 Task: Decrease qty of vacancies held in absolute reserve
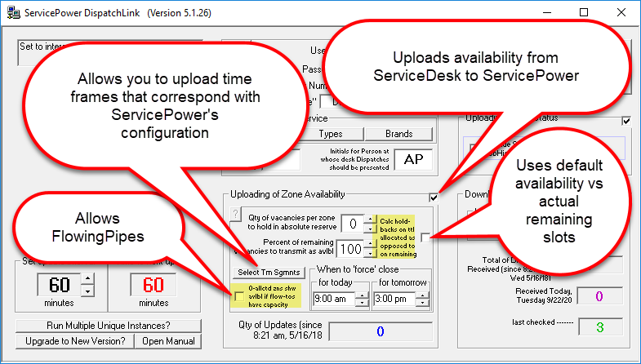point(370,229)
